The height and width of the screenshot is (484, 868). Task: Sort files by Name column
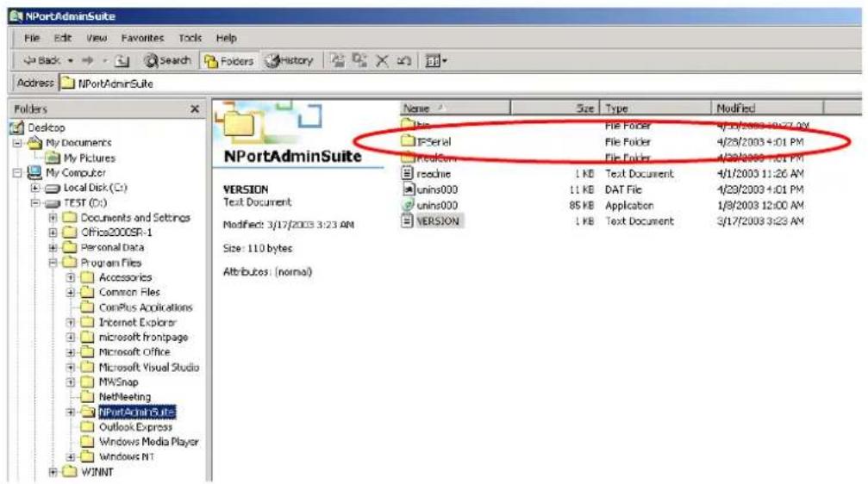tap(454, 109)
